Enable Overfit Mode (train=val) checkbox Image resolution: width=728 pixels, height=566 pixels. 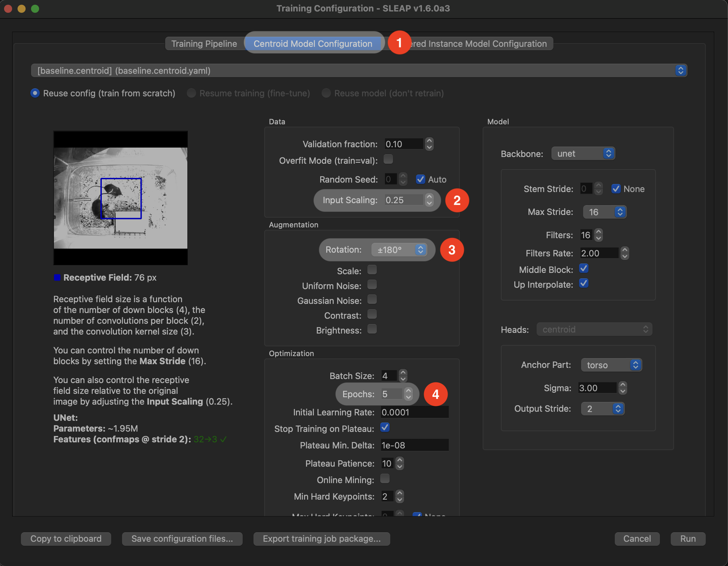pyautogui.click(x=388, y=159)
